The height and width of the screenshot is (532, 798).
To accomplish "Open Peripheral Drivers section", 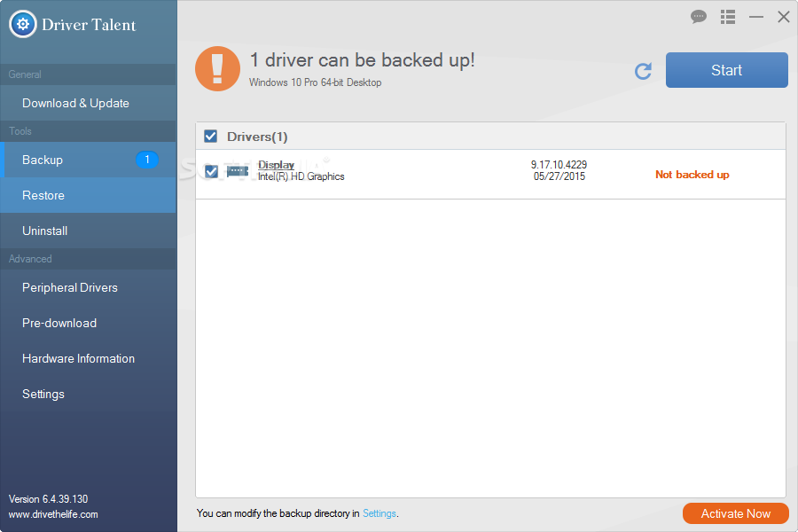I will point(88,287).
